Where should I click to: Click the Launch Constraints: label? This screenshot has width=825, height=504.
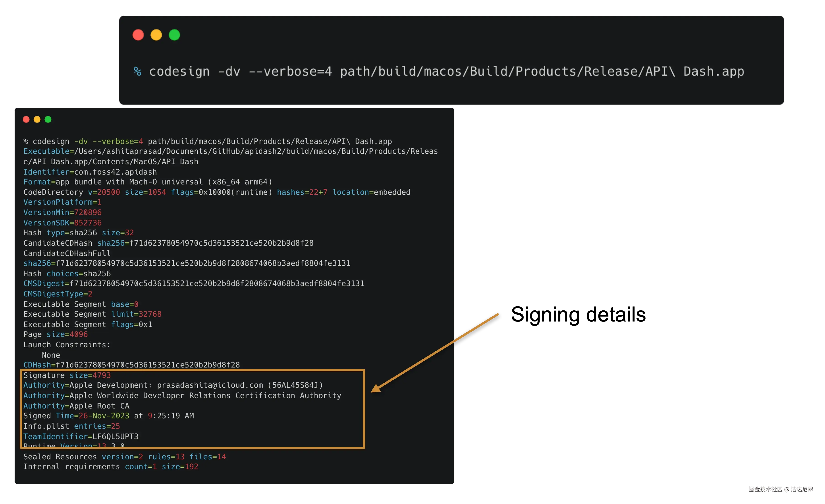[67, 345]
